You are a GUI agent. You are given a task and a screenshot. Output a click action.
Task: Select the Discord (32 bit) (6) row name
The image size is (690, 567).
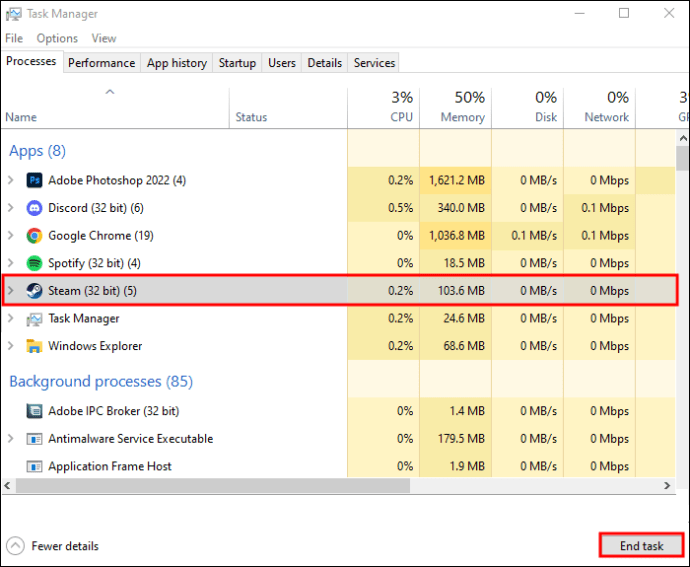pyautogui.click(x=96, y=208)
